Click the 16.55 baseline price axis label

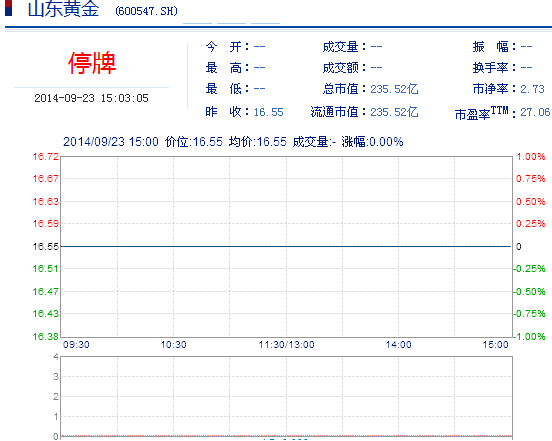point(46,246)
